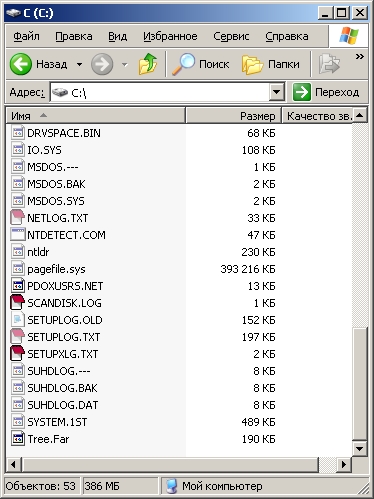This screenshot has height=499, width=374.
Task: Click the vertical scrollbar up arrow
Action: click(360, 115)
